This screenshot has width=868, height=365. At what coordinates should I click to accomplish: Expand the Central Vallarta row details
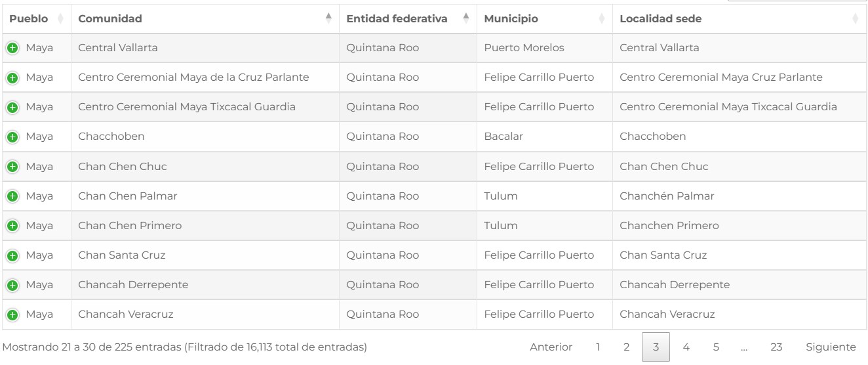12,48
